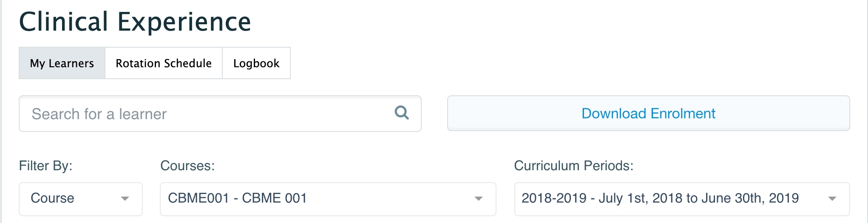
Task: Click the Download Enrolment button
Action: pos(648,114)
